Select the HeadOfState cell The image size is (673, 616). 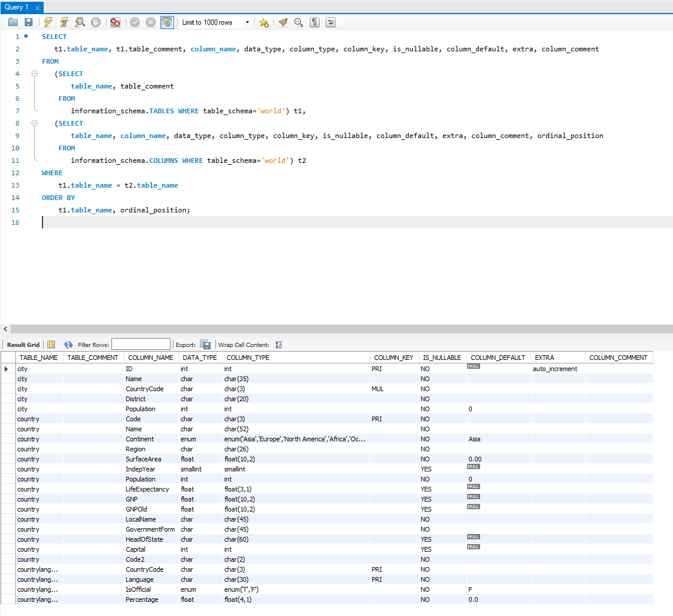[x=151, y=539]
